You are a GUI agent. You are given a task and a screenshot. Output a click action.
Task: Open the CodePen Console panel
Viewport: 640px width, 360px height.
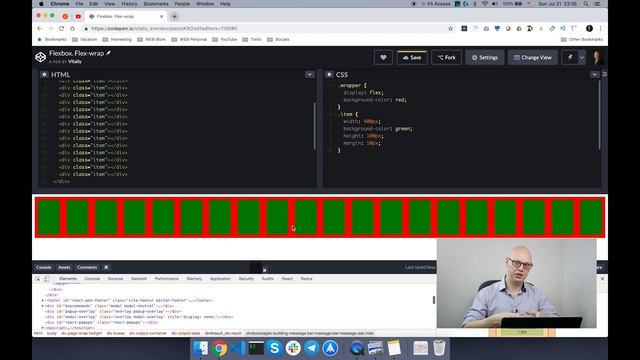click(43, 267)
